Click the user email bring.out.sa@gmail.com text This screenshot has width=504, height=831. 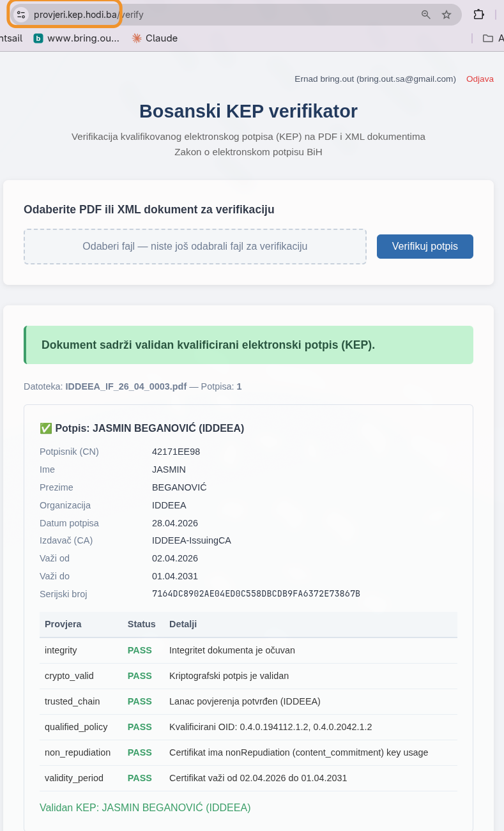pos(406,79)
